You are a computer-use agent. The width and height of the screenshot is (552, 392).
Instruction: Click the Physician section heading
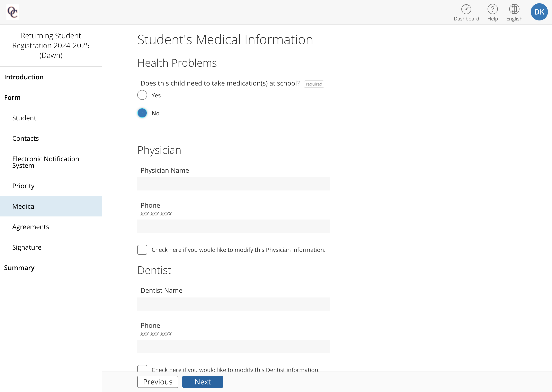click(x=159, y=150)
